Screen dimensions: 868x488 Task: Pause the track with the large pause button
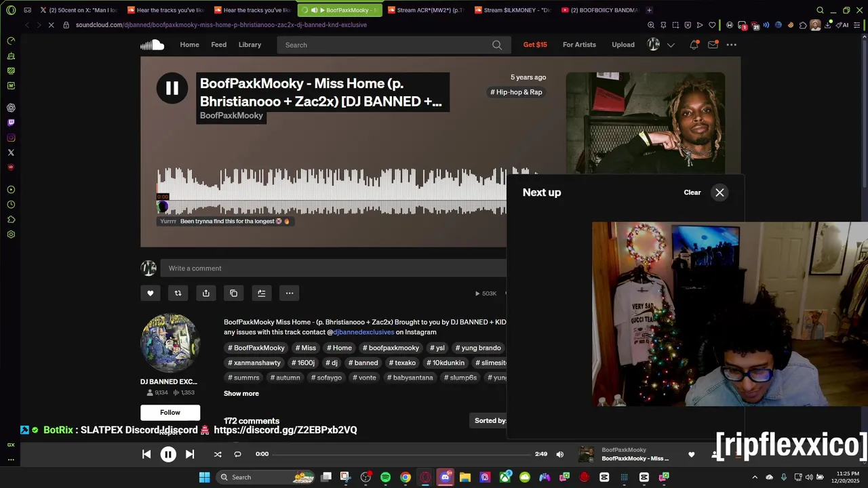pyautogui.click(x=172, y=88)
